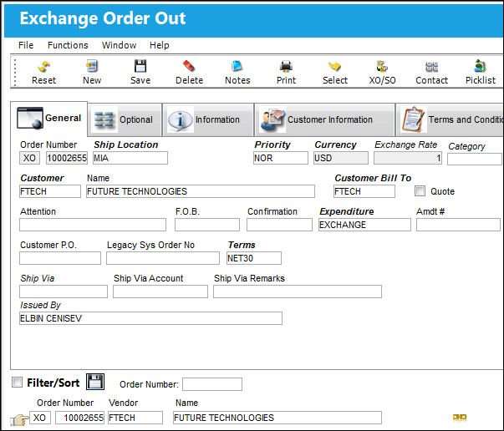Viewport: 504px width, 431px height.
Task: Open the Window menu
Action: click(120, 45)
